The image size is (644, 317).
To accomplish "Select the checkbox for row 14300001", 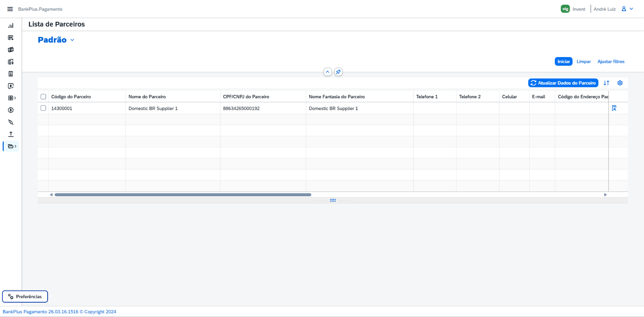I will coord(43,108).
